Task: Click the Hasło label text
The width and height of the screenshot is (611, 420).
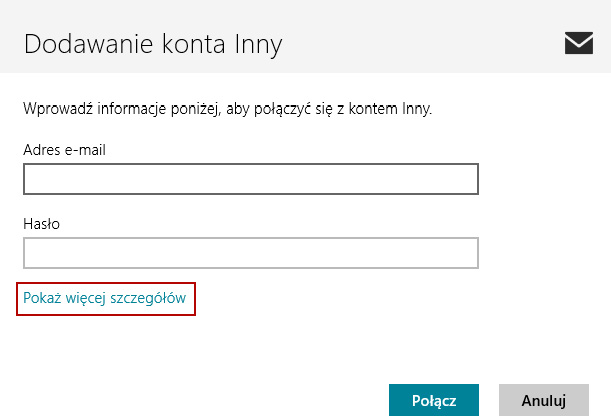Action: click(42, 224)
